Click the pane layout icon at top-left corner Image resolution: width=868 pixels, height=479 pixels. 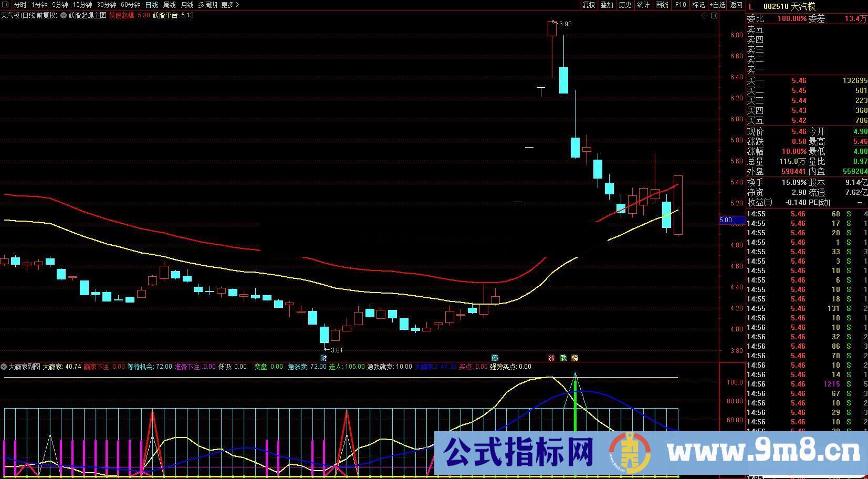(5, 4)
